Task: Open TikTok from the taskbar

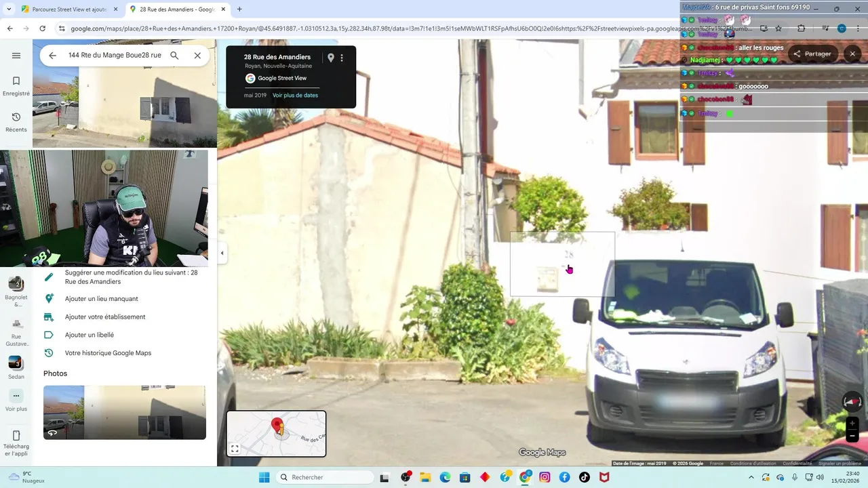Action: click(x=585, y=477)
